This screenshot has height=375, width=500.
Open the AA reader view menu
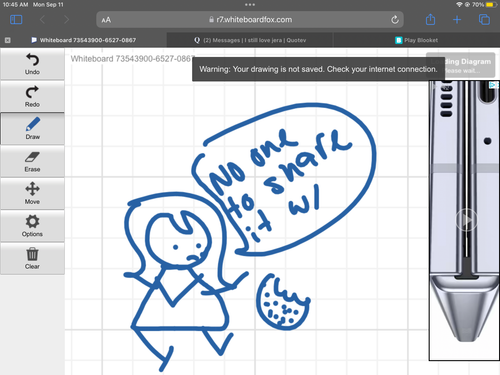click(106, 20)
